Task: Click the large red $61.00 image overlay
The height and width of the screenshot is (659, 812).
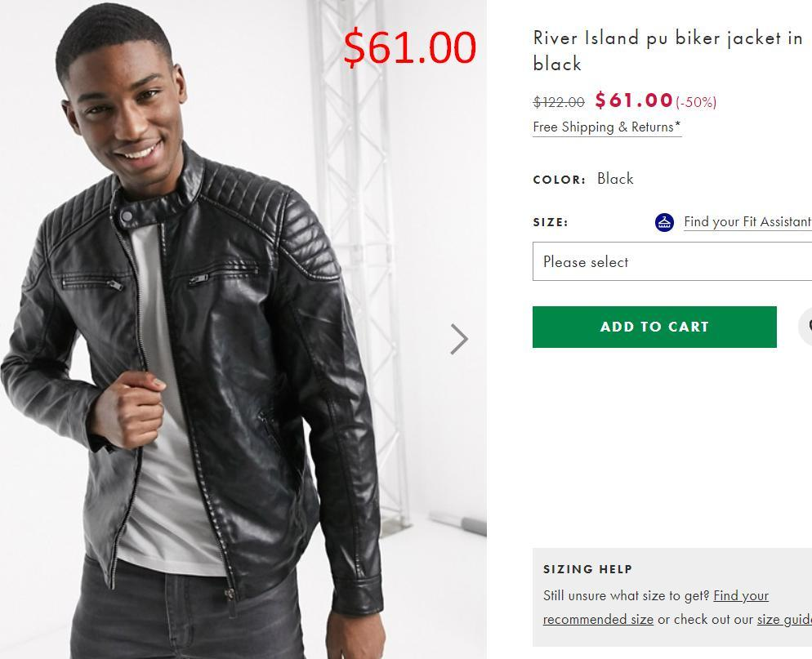Action: [x=409, y=47]
